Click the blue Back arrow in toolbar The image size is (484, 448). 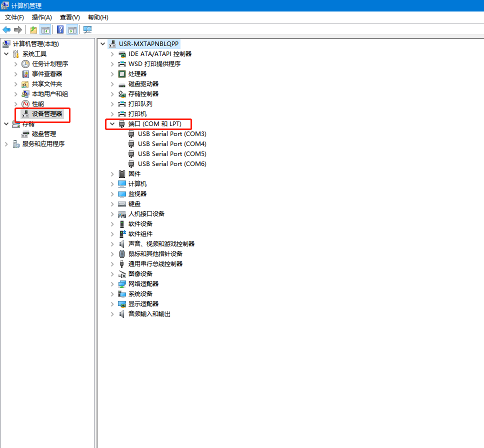point(6,29)
